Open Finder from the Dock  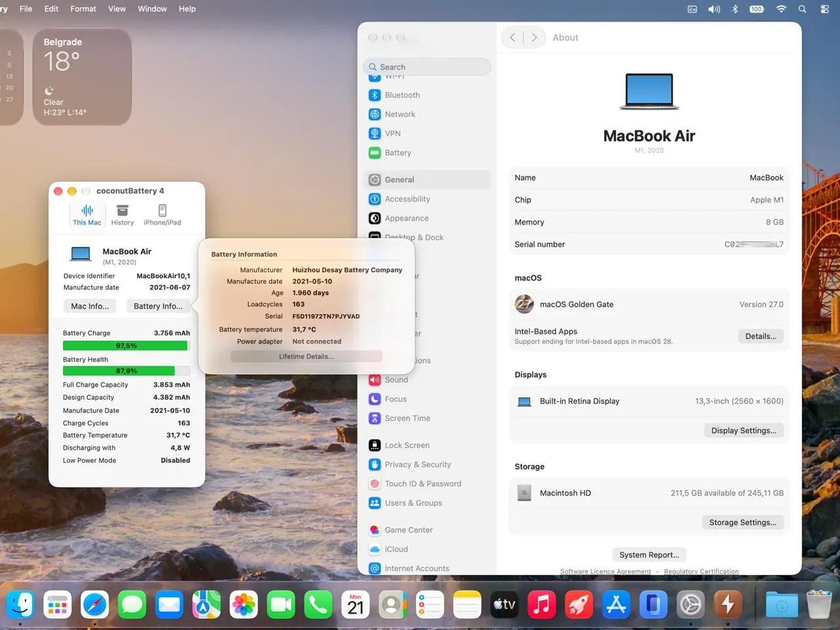point(20,604)
